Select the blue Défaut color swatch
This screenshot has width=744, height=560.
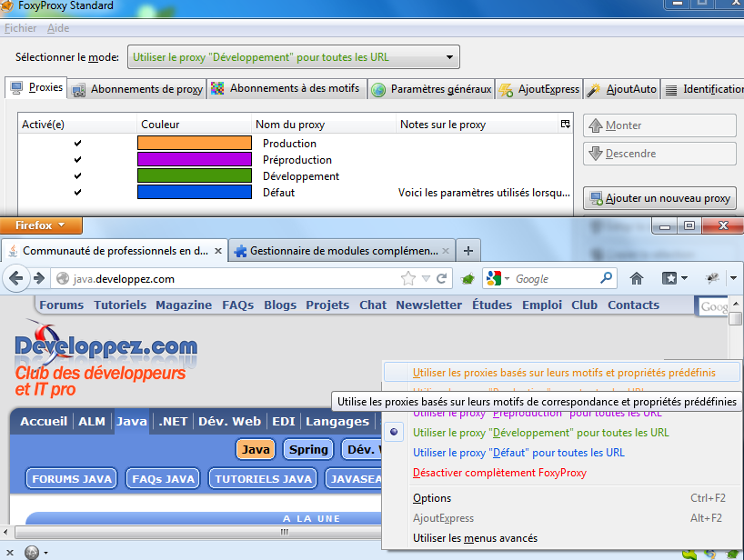coord(195,192)
